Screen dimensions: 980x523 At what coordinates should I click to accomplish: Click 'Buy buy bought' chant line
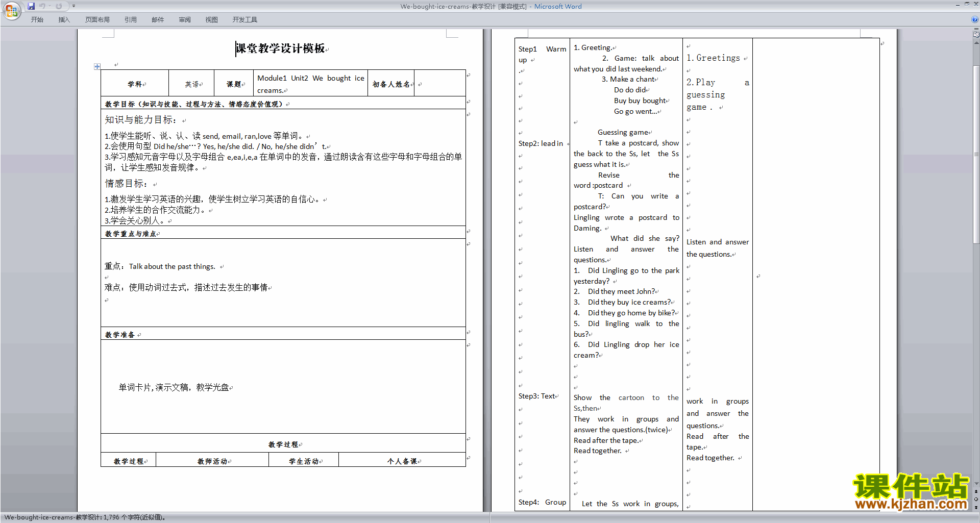click(640, 101)
